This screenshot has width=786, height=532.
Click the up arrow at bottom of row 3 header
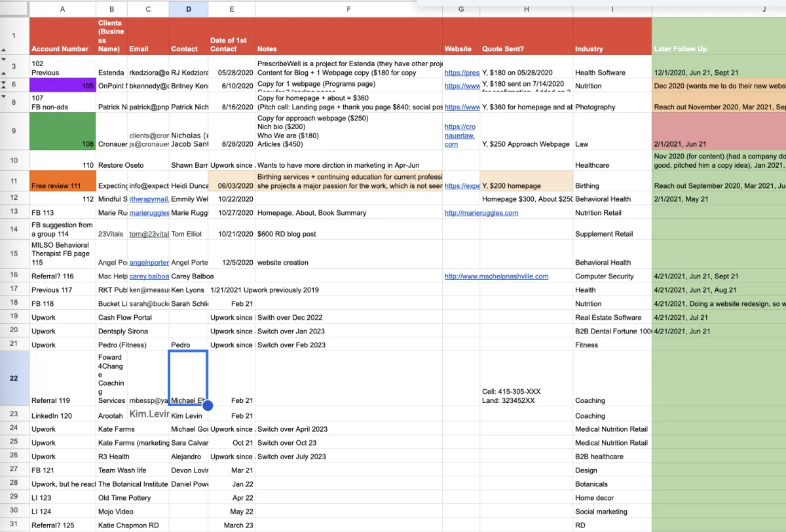(4, 74)
